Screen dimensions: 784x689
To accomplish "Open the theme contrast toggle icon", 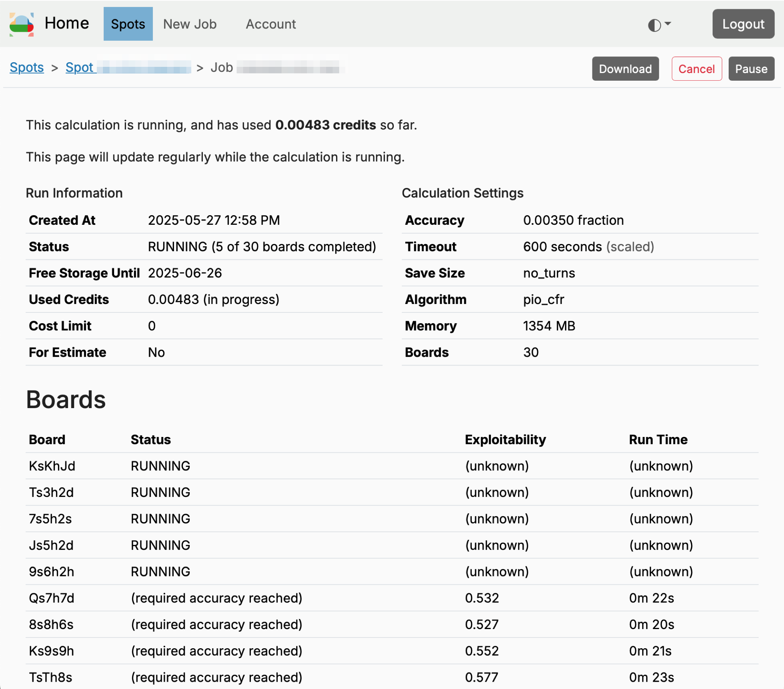I will pyautogui.click(x=654, y=25).
